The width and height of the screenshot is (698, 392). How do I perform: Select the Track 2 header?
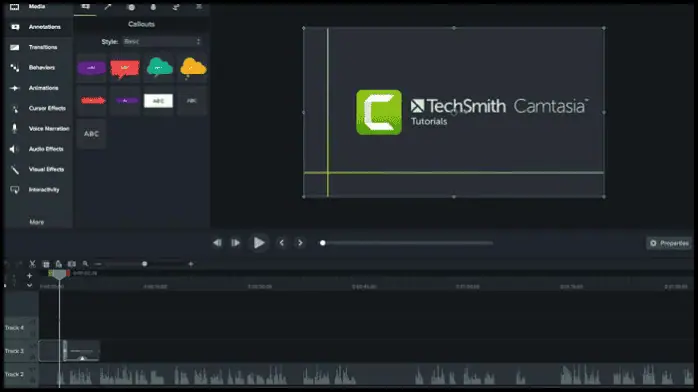coord(21,374)
